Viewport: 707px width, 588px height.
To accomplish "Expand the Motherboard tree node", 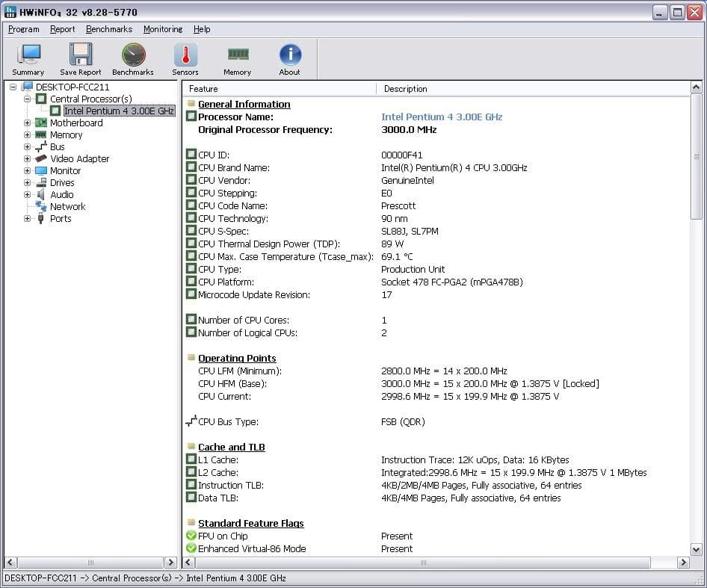I will pyautogui.click(x=26, y=123).
